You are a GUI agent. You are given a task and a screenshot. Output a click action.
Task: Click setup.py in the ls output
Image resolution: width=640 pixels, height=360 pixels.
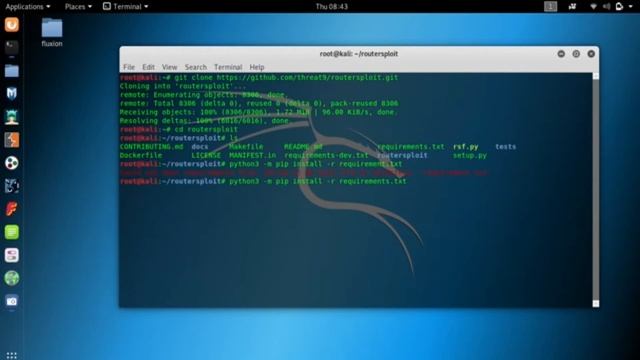pyautogui.click(x=470, y=156)
